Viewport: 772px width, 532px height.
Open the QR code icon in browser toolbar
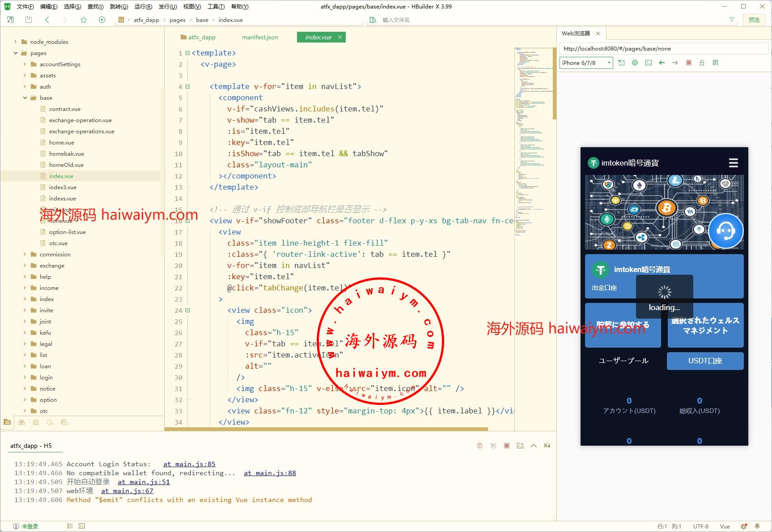pyautogui.click(x=715, y=63)
